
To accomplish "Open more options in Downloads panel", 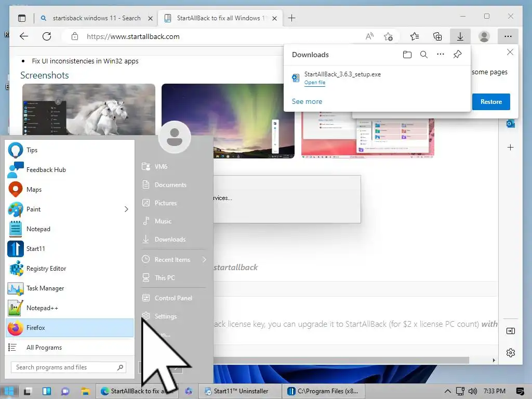I will tap(441, 55).
